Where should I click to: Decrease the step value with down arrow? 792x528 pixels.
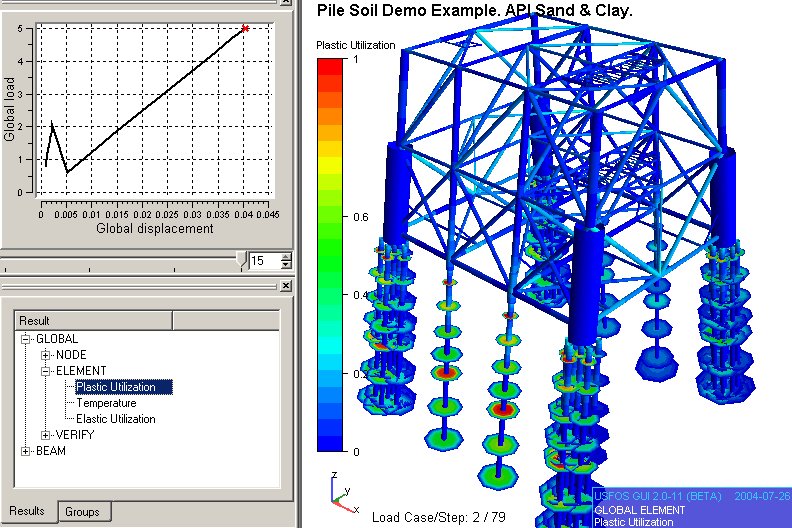click(287, 266)
